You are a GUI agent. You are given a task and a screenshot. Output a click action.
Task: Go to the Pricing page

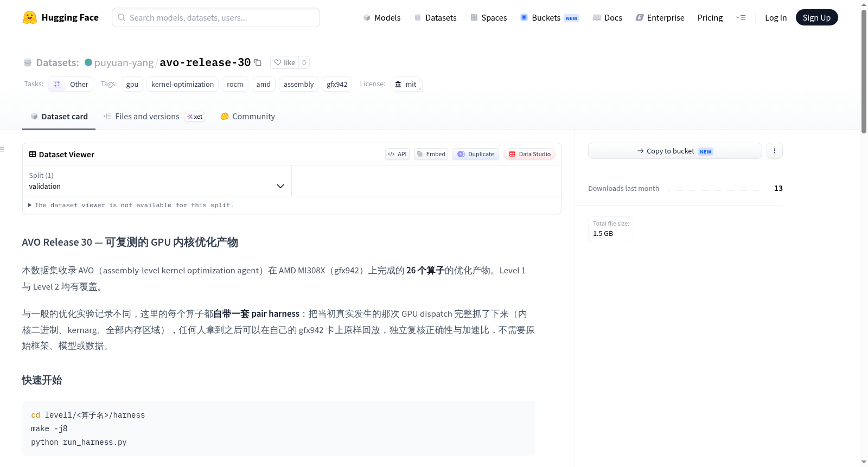[x=710, y=17]
